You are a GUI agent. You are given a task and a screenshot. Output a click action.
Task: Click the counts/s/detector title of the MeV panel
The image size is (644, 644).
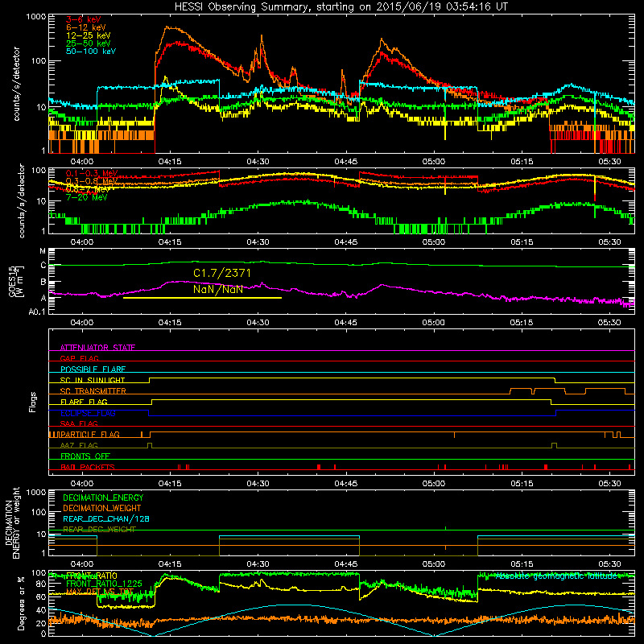pyautogui.click(x=22, y=200)
